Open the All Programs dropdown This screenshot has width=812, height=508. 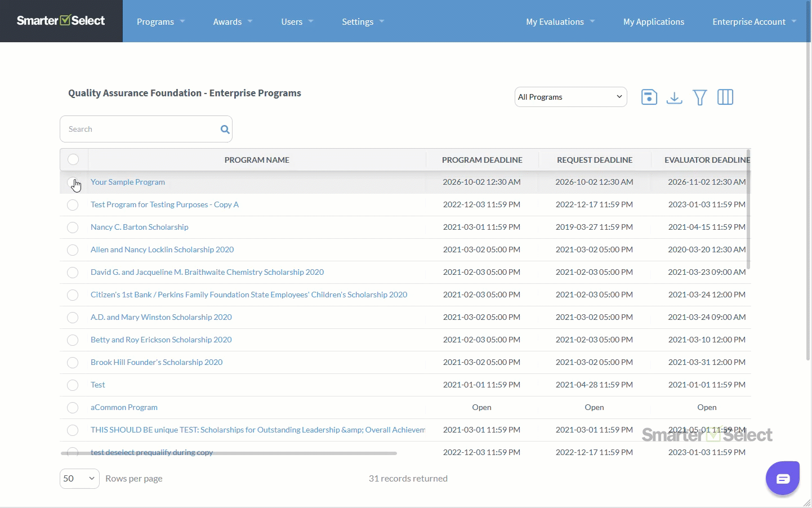tap(570, 97)
